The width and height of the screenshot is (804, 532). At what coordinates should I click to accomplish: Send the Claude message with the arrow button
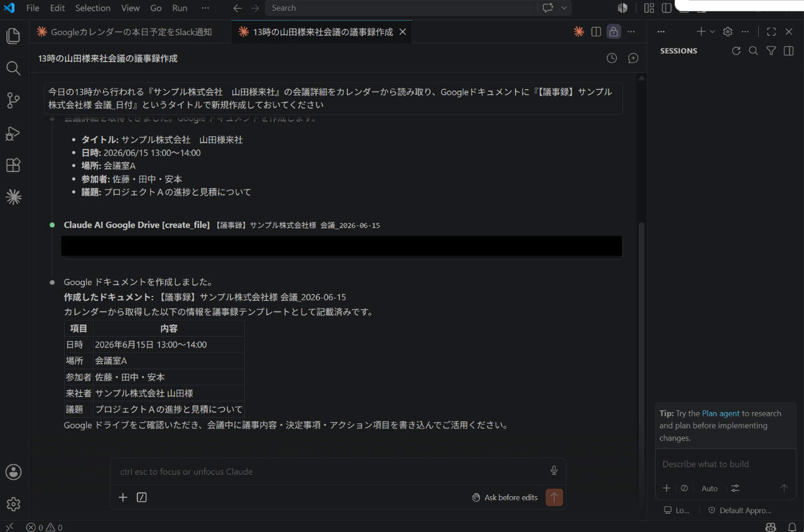[554, 497]
